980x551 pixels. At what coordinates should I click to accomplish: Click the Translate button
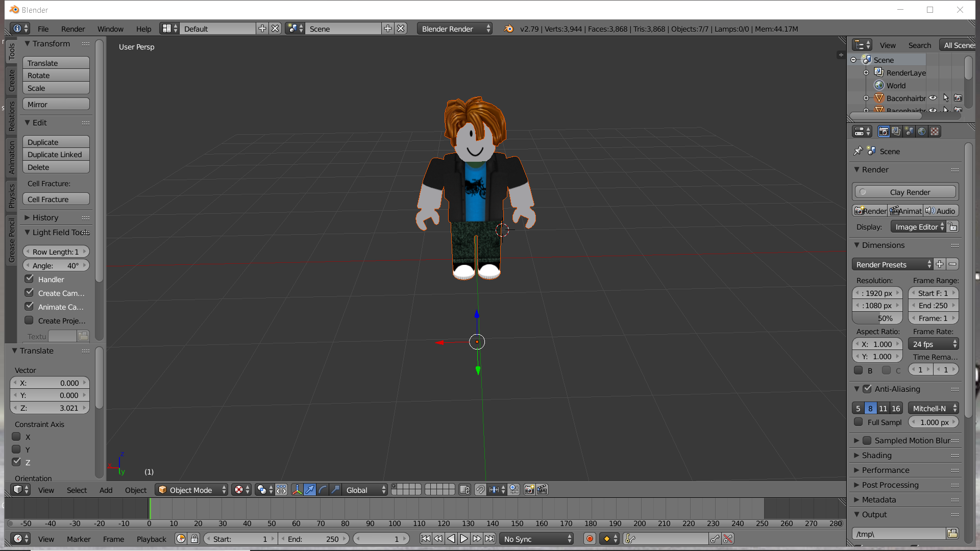(x=56, y=63)
